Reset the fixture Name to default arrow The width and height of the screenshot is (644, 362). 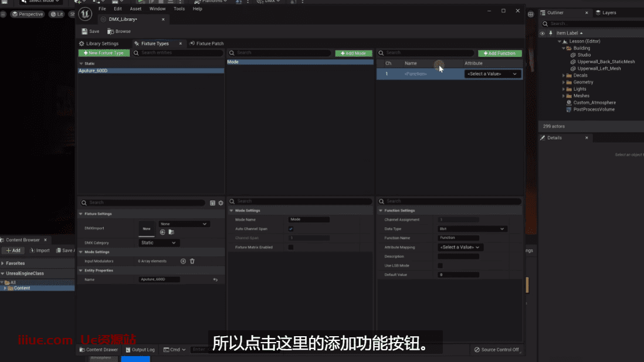click(x=215, y=280)
